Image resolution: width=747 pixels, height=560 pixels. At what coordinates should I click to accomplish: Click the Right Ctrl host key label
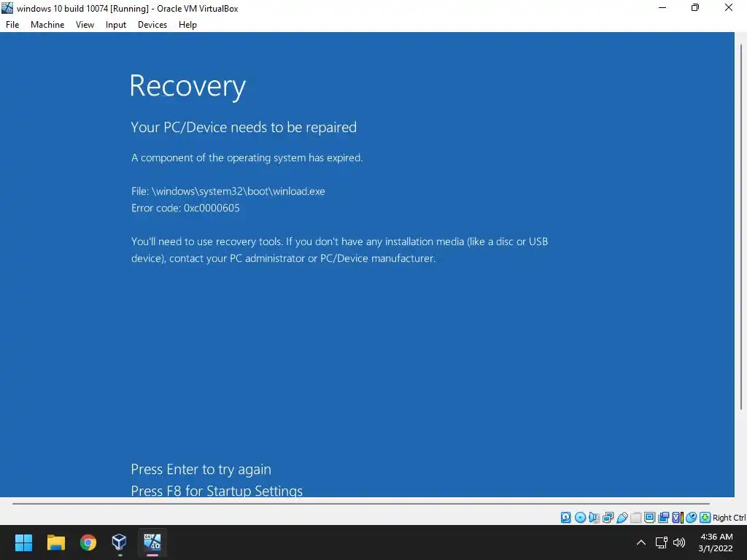point(729,518)
